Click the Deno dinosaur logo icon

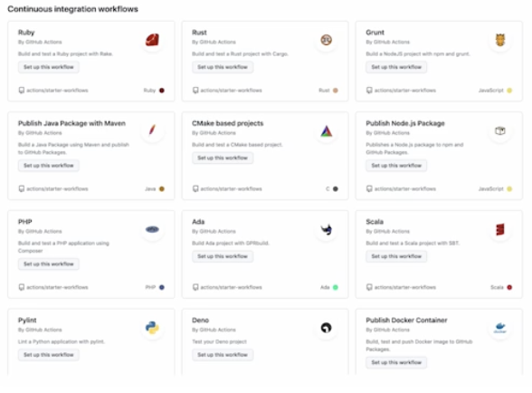[326, 328]
